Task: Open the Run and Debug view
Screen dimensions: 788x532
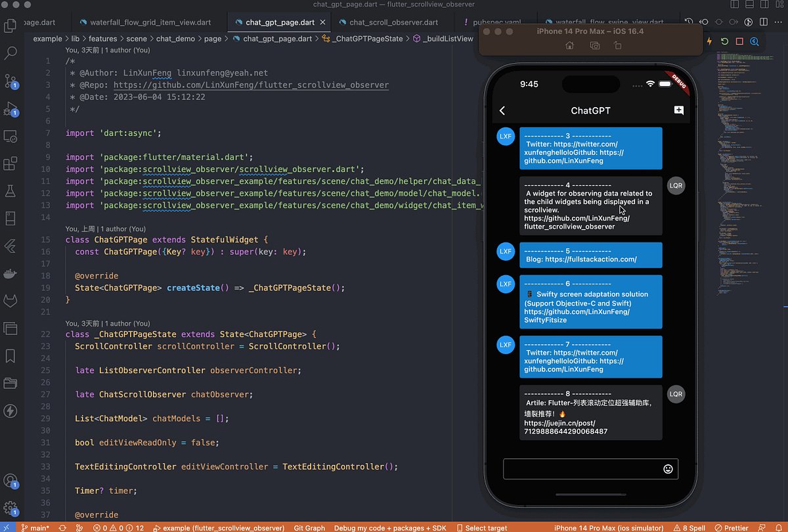Action: click(x=11, y=110)
